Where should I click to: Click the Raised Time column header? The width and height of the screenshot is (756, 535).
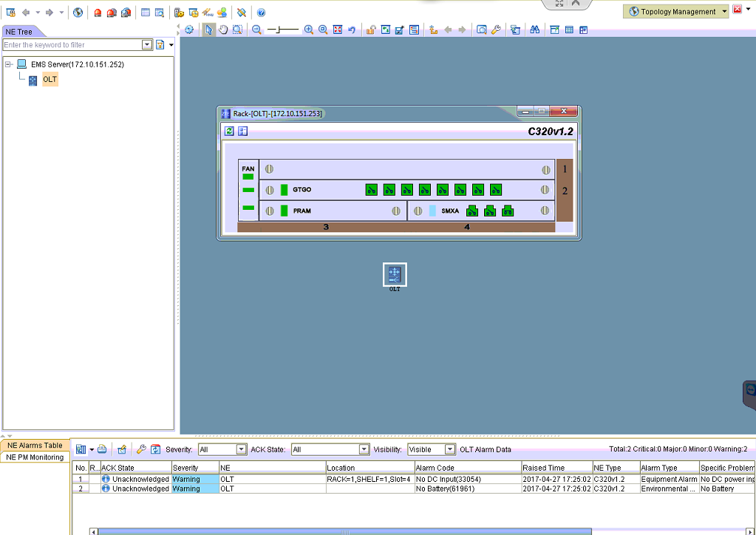[557, 468]
